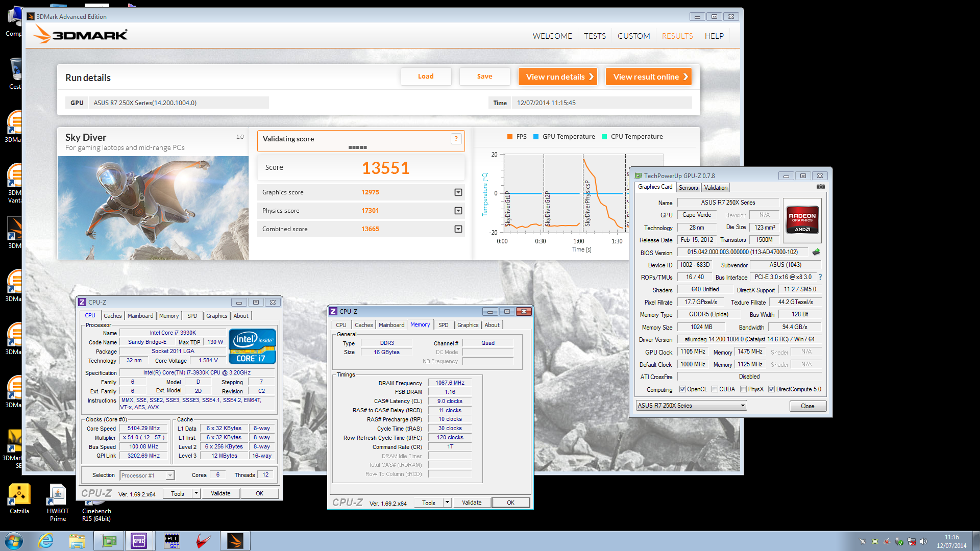The width and height of the screenshot is (980, 551).
Task: Open the Windows Start menu
Action: coord(14,541)
